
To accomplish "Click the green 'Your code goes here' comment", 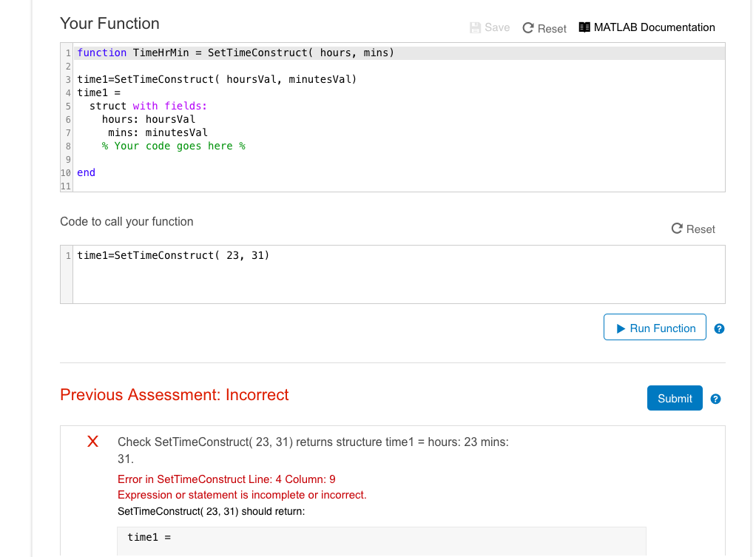I will click(x=174, y=146).
